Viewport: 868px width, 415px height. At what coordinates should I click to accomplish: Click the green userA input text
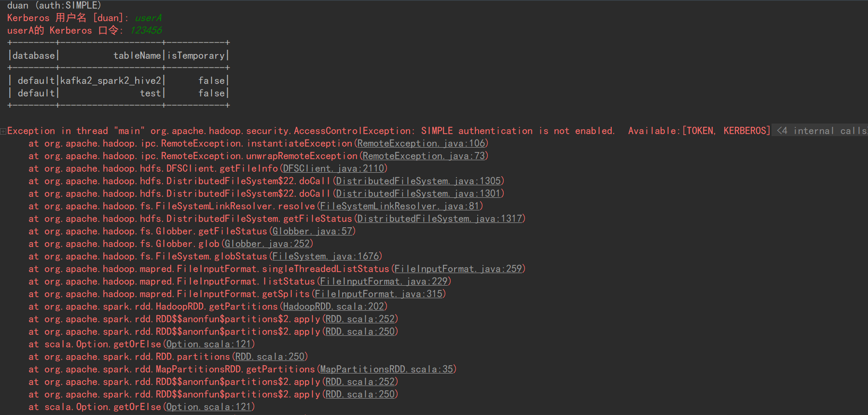tap(148, 18)
